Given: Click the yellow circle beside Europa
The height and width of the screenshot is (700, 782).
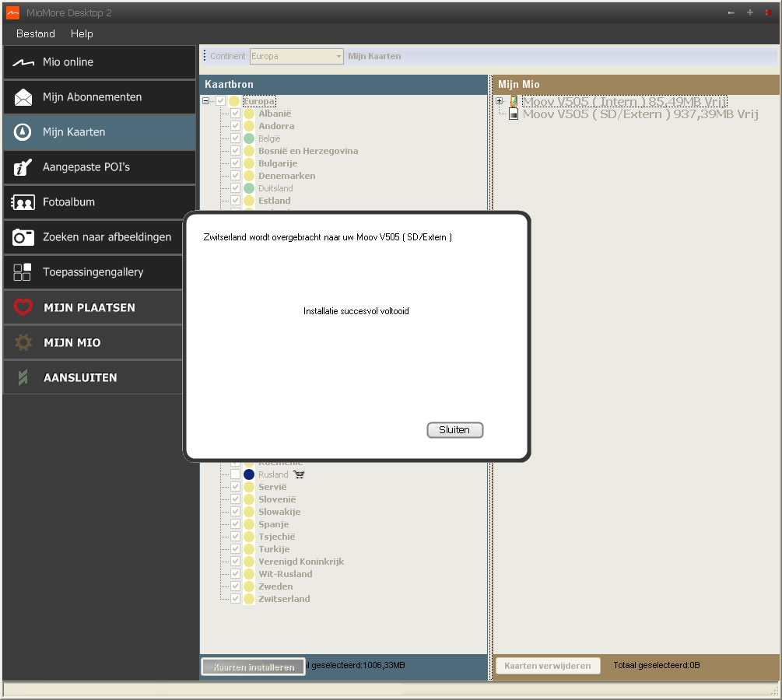Looking at the screenshot, I should [234, 101].
